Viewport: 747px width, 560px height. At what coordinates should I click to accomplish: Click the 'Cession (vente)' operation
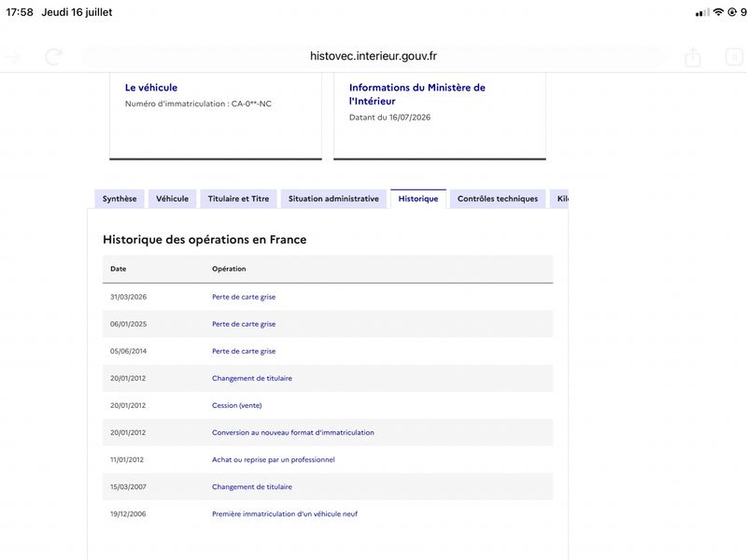(x=237, y=405)
